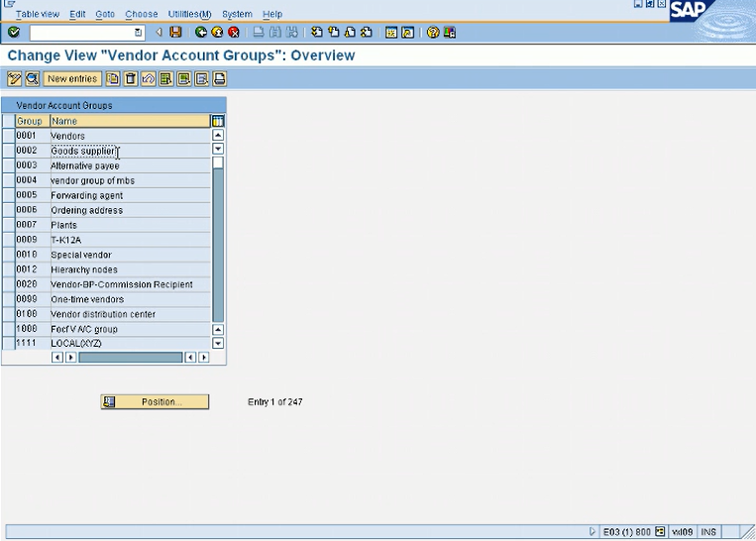Click the Undo change icon
This screenshot has width=756, height=541.
(x=149, y=78)
